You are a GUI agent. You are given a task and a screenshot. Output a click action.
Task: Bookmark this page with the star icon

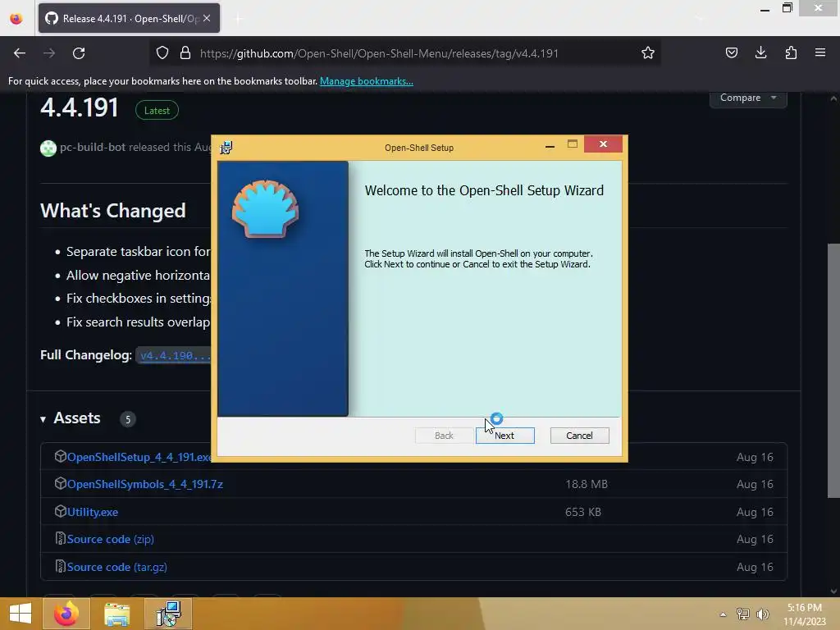[648, 53]
